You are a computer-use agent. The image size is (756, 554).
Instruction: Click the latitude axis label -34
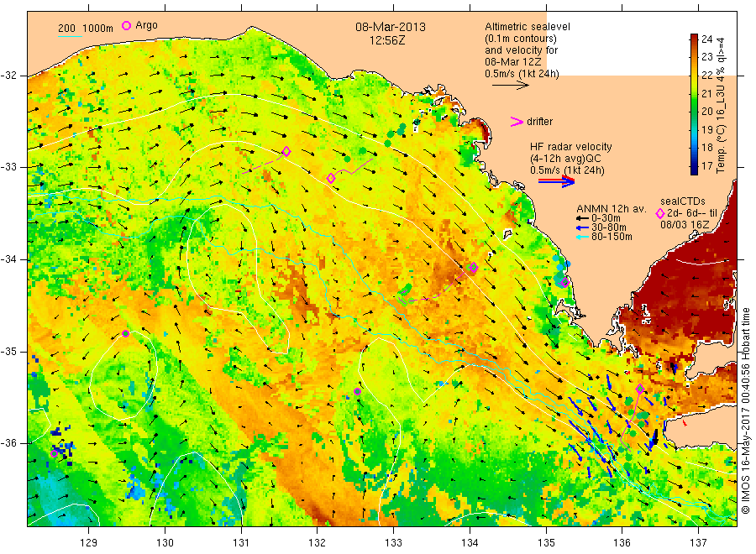(x=8, y=259)
